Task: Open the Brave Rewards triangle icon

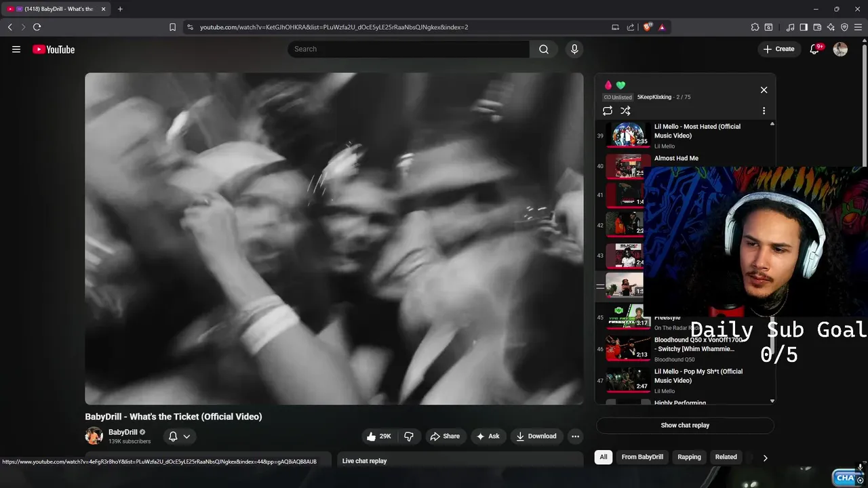Action: [661, 27]
